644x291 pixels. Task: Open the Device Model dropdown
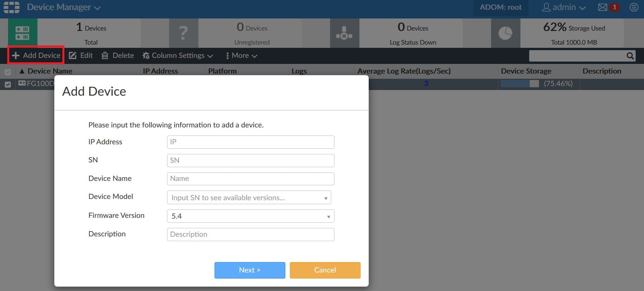249,198
